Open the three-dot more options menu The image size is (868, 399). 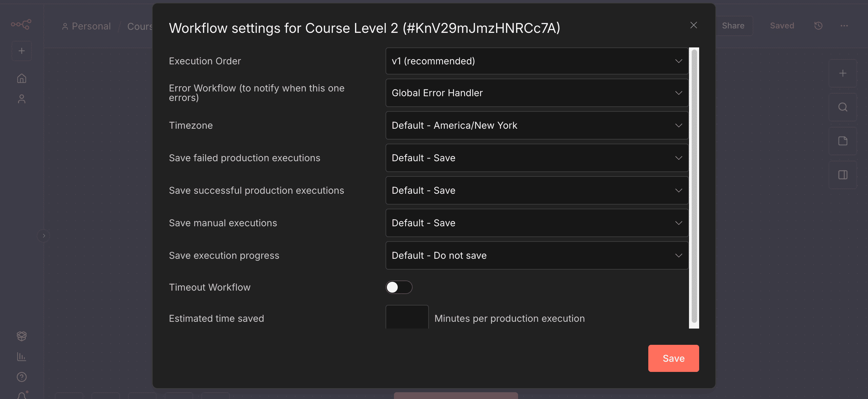(x=844, y=26)
